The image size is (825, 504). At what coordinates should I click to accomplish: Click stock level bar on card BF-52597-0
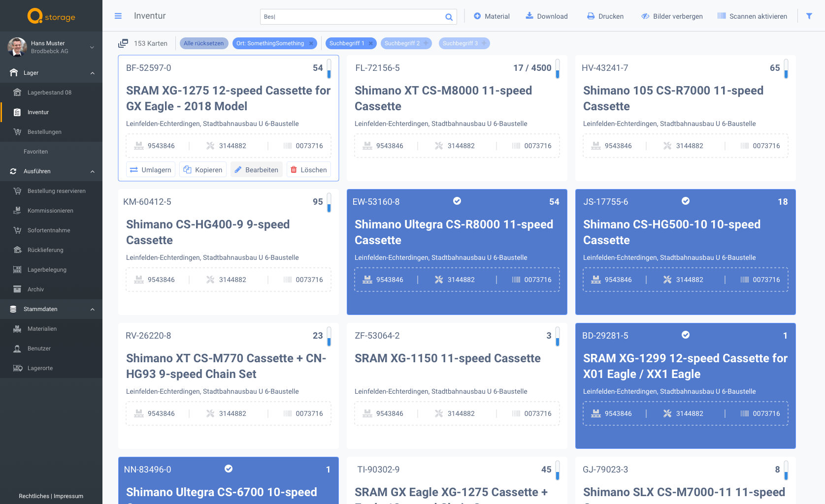(x=329, y=68)
